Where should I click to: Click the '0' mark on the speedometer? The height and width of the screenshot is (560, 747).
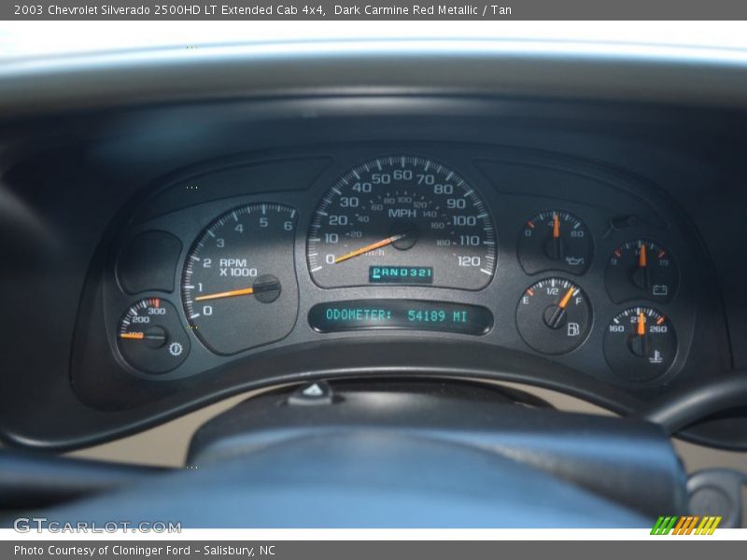tap(331, 259)
